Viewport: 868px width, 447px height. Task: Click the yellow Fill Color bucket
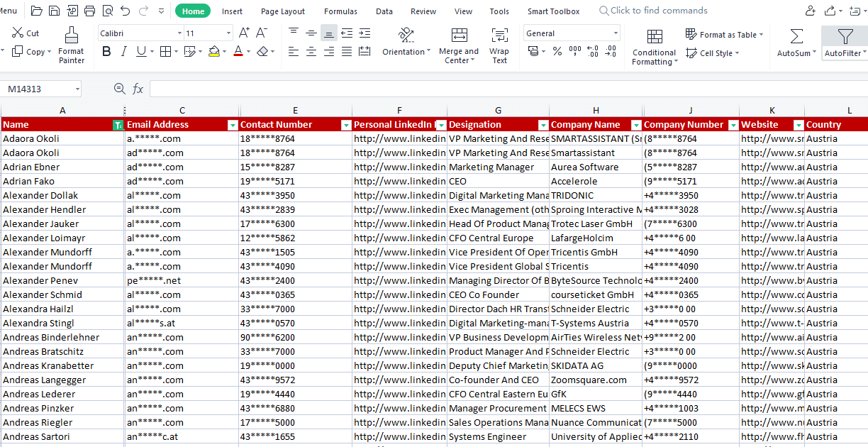pyautogui.click(x=214, y=52)
